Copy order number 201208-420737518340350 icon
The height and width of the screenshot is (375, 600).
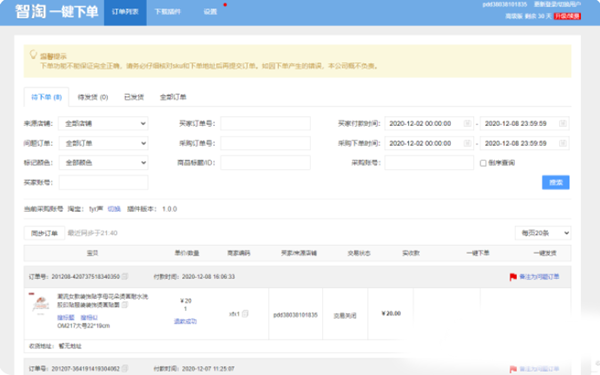coord(125,276)
